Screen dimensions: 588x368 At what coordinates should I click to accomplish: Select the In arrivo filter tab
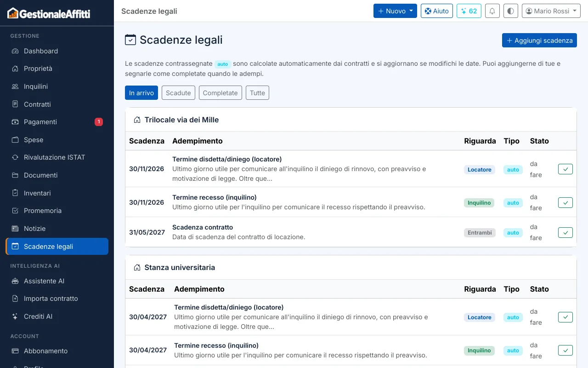141,93
